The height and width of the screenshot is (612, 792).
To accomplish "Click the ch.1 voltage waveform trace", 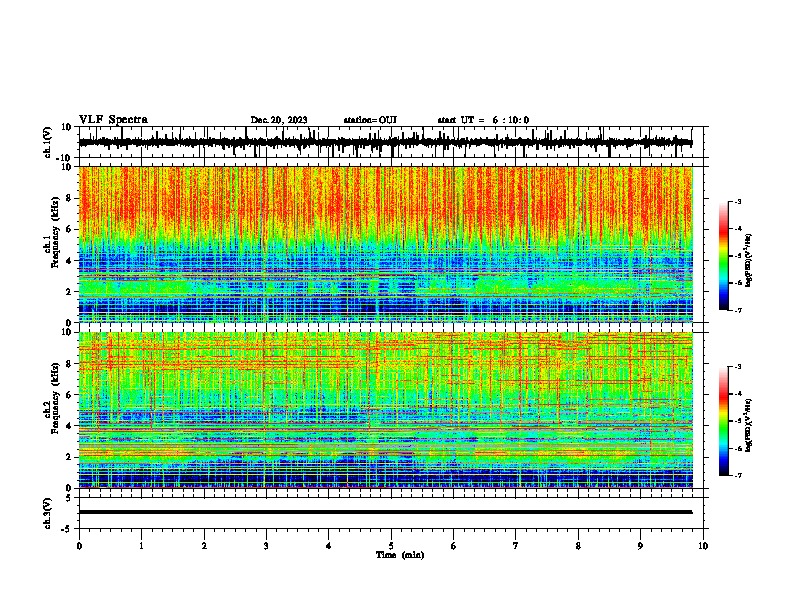I will (x=385, y=142).
